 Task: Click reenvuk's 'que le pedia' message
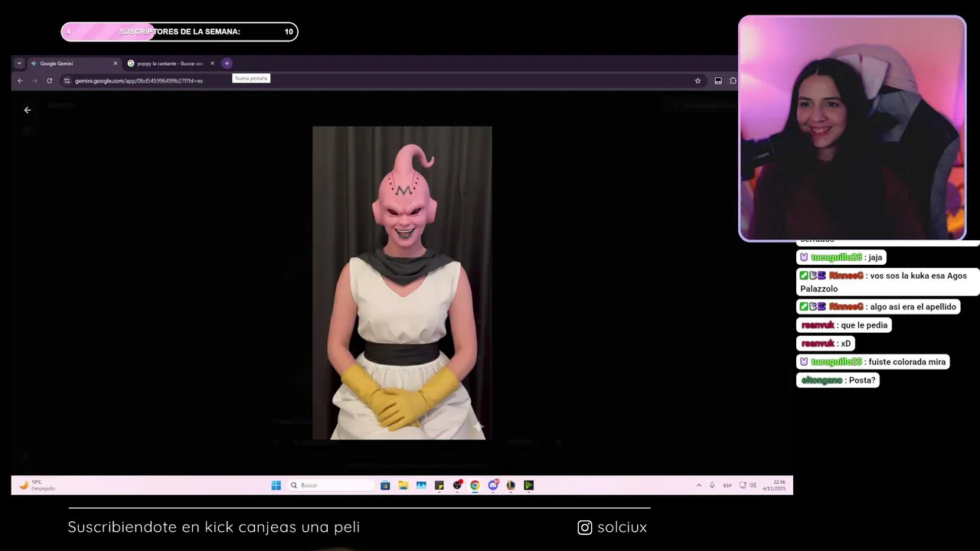(x=844, y=325)
